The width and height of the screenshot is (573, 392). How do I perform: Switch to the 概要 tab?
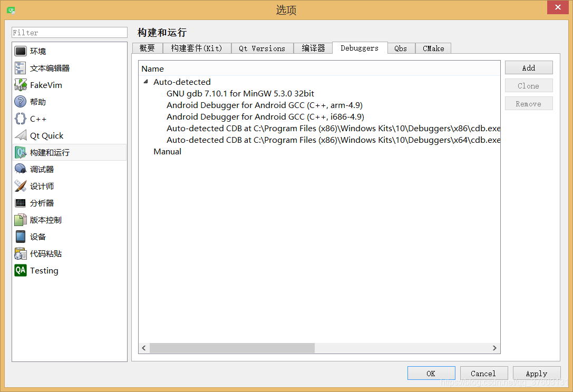tap(147, 48)
